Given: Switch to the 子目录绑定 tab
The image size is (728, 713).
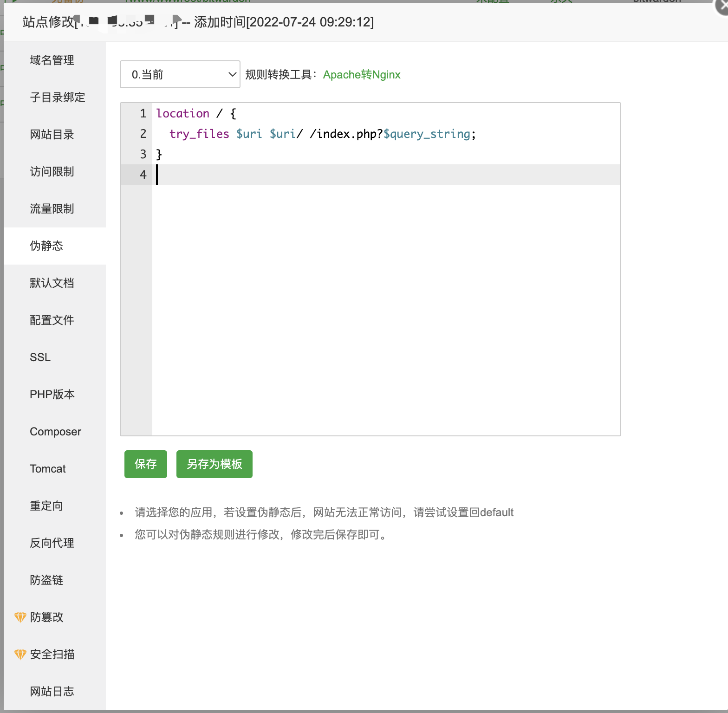Looking at the screenshot, I should [58, 97].
